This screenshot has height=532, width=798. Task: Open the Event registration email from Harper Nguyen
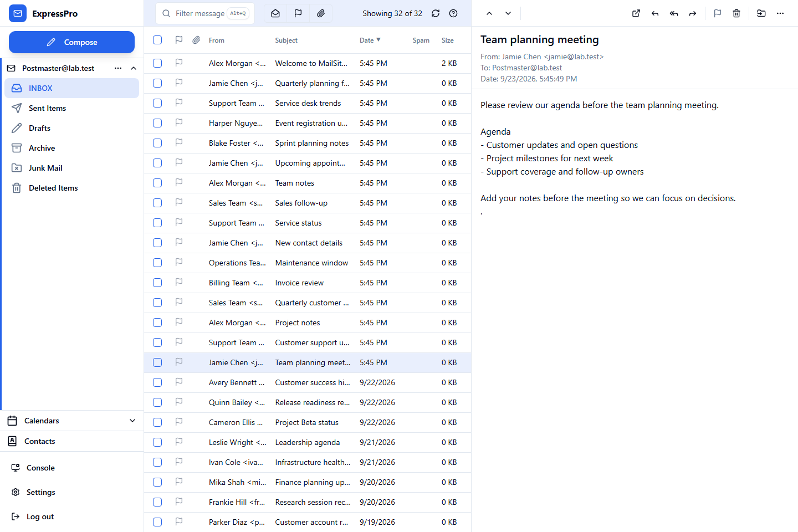tap(308, 123)
